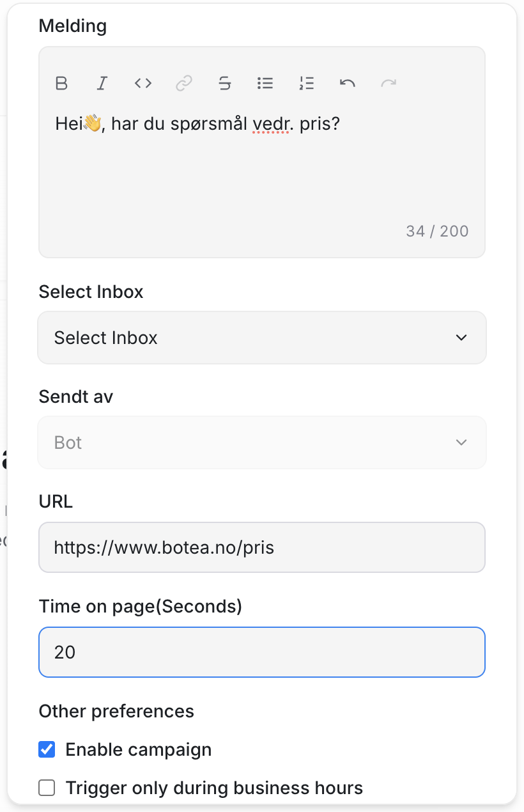Insert a bulleted list
The width and height of the screenshot is (524, 812).
pos(265,83)
